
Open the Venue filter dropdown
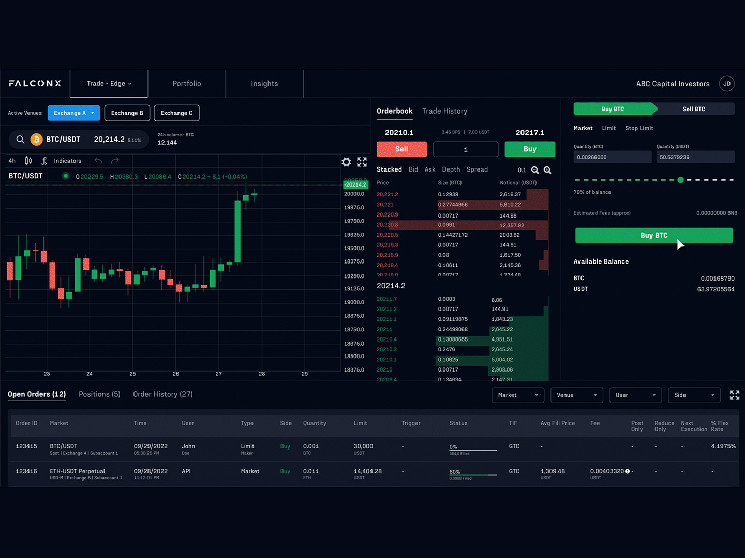click(576, 395)
